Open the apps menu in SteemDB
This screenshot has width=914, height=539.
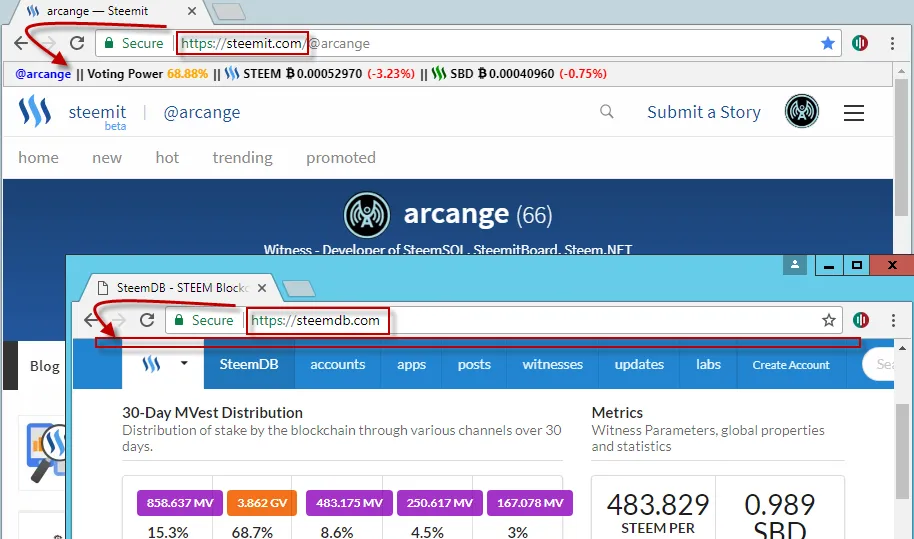pos(412,364)
